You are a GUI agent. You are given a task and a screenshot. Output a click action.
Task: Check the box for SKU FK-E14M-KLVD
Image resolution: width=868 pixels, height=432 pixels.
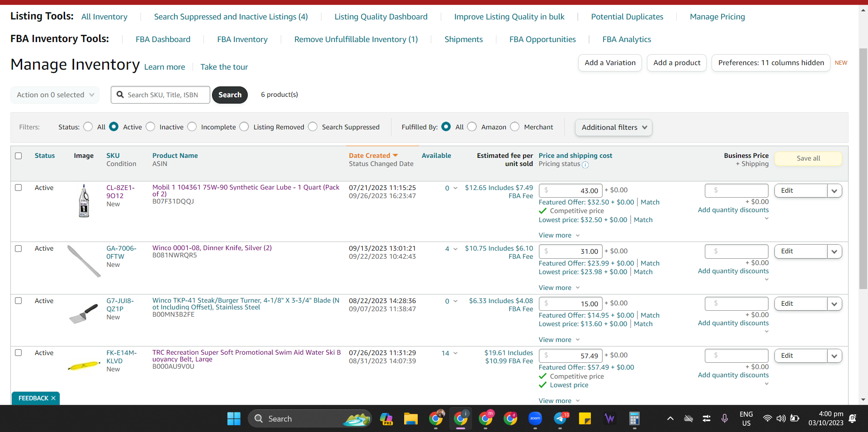[19, 352]
